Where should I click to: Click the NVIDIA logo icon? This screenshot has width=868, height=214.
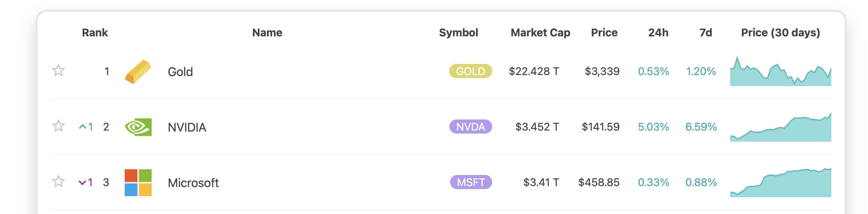coord(138,127)
